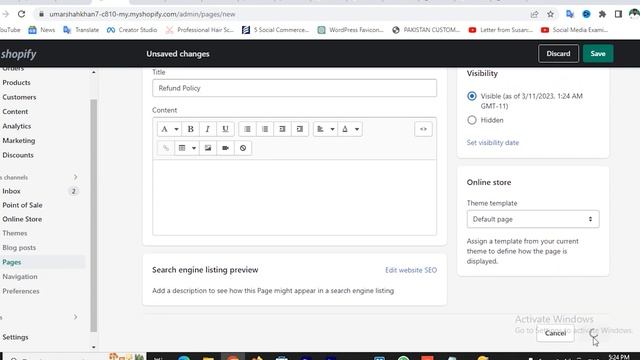Screen dimensions: 640x360
Task: Click Set visibility date link
Action: [493, 142]
